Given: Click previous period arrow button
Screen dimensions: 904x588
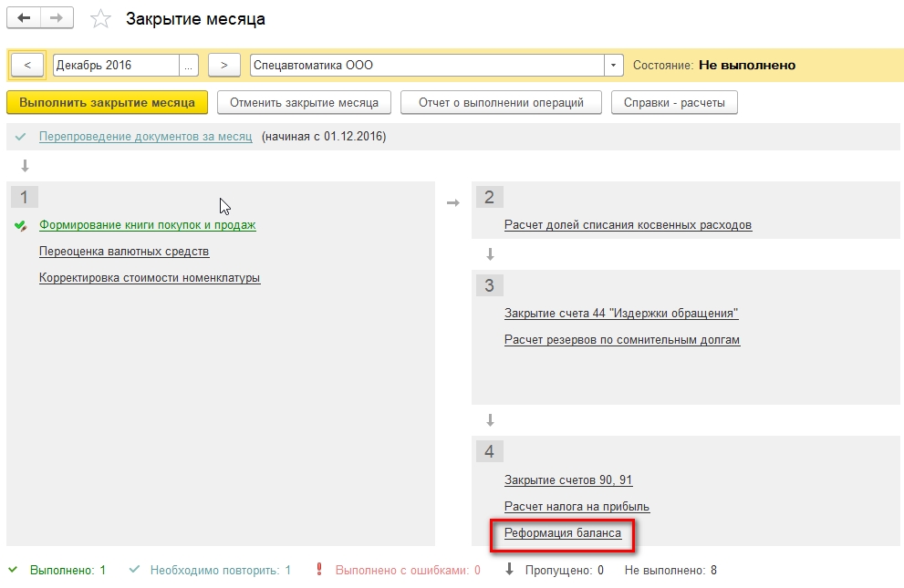Looking at the screenshot, I should pyautogui.click(x=27, y=64).
